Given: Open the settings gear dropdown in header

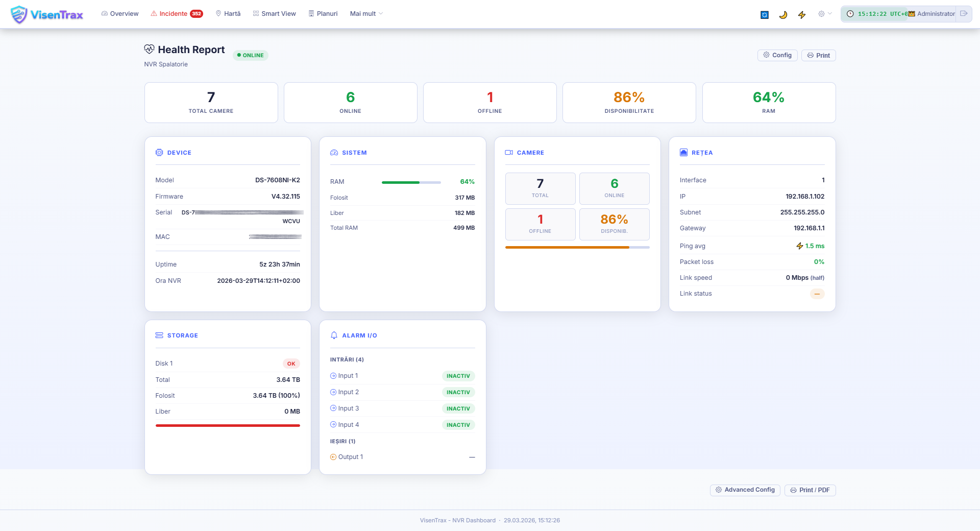Looking at the screenshot, I should 825,14.
